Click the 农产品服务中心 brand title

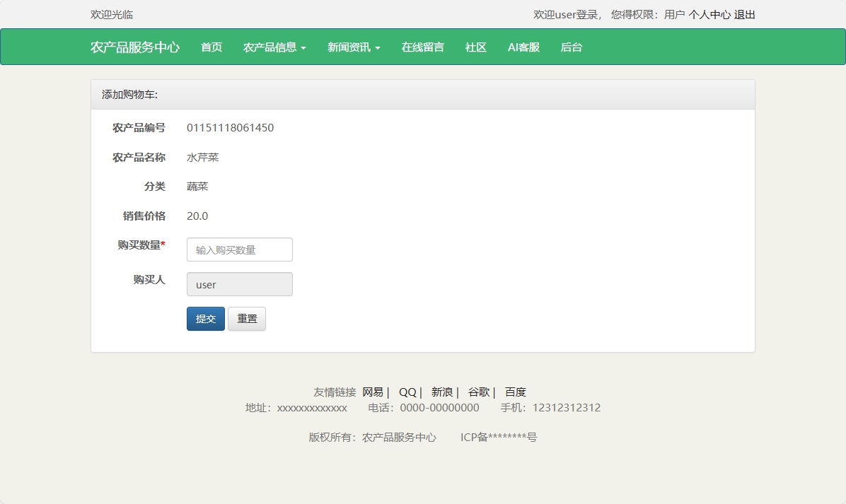[x=134, y=47]
